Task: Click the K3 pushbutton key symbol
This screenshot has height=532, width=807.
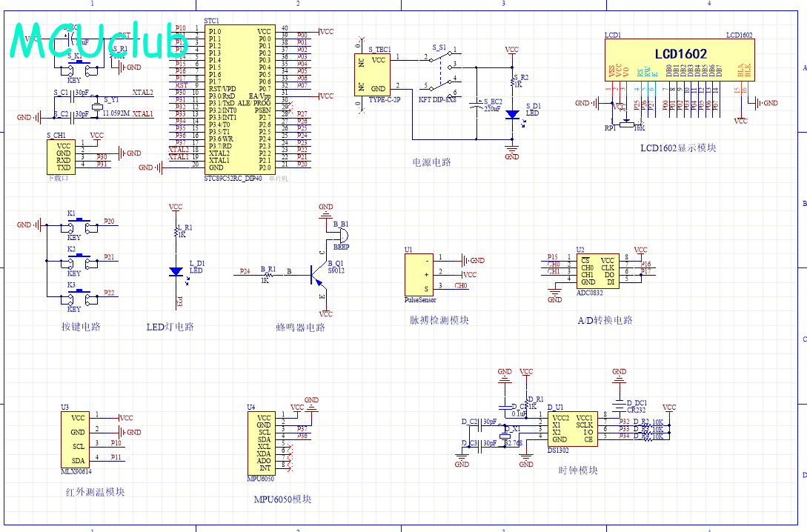Action: (79, 297)
